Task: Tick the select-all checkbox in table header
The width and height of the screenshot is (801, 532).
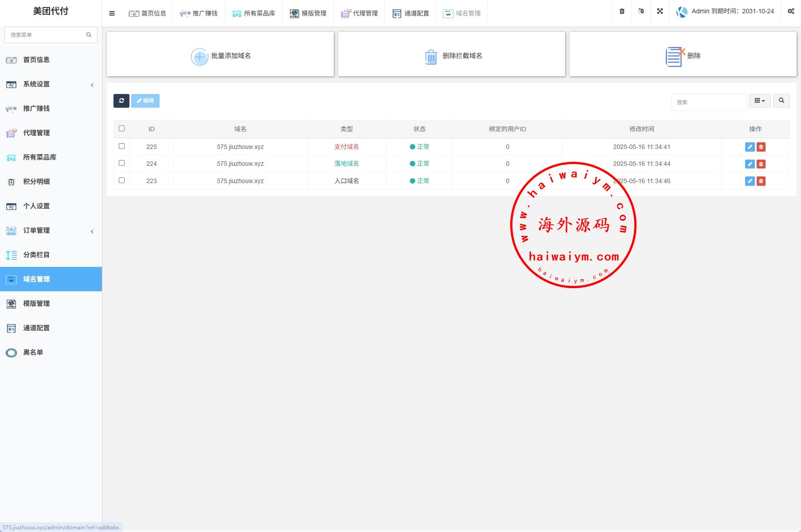Action: click(122, 129)
